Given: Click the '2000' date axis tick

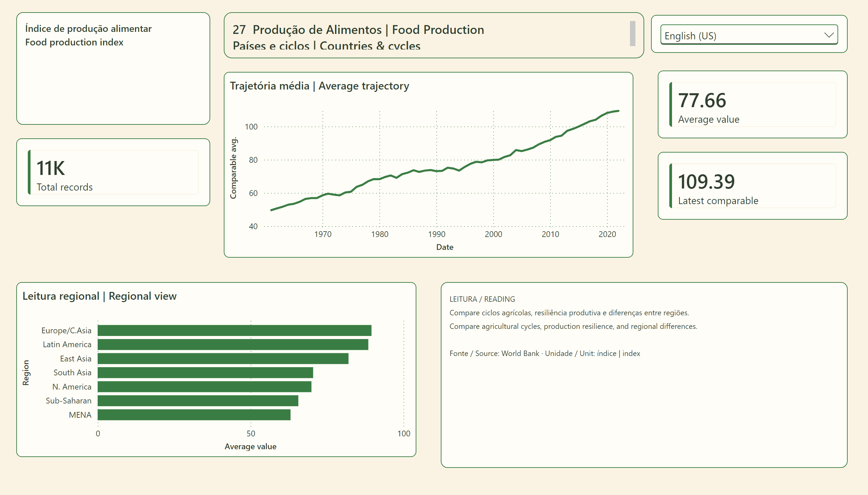Looking at the screenshot, I should coord(493,234).
